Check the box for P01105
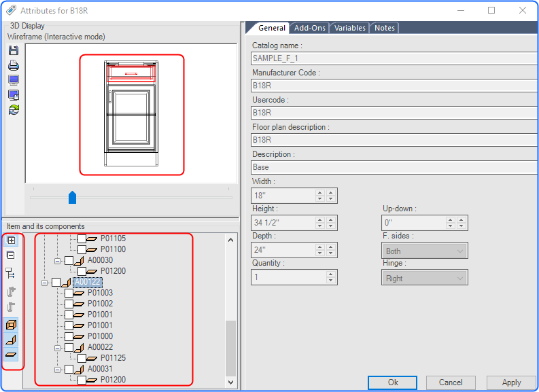Screen dimensions: 539x392 tap(82, 238)
